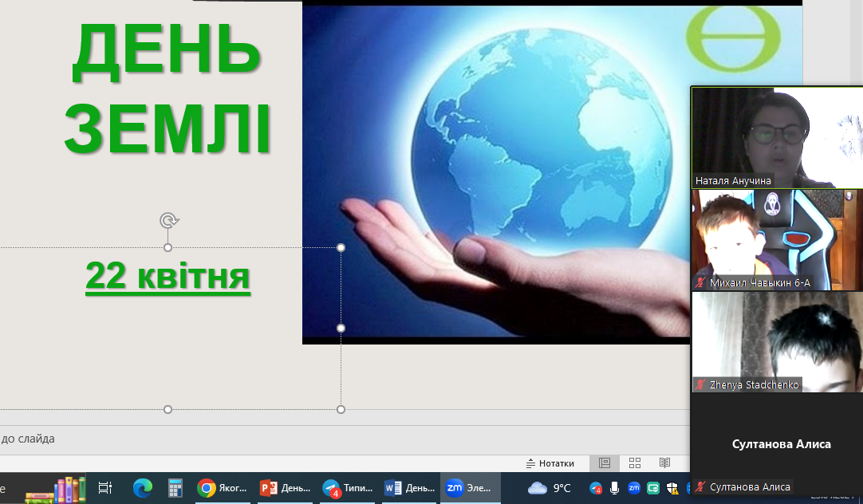Select Zhenya Stadchenko's video tile

coord(777,341)
